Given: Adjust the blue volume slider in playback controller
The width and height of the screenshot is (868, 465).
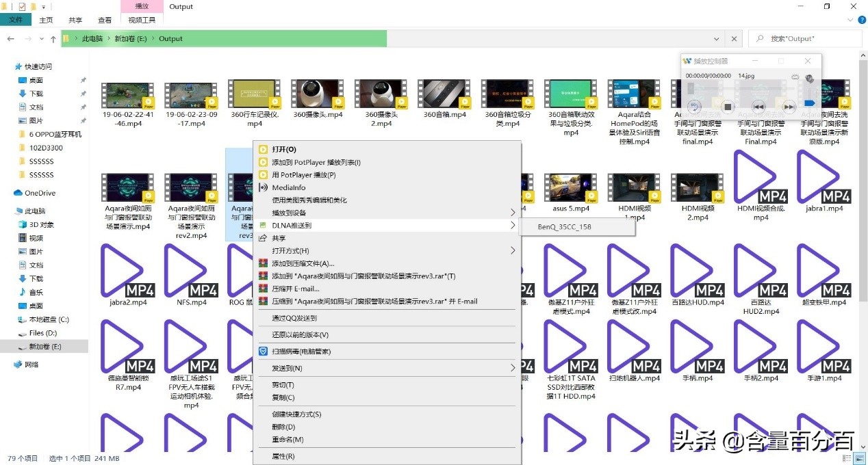Looking at the screenshot, I should [809, 103].
